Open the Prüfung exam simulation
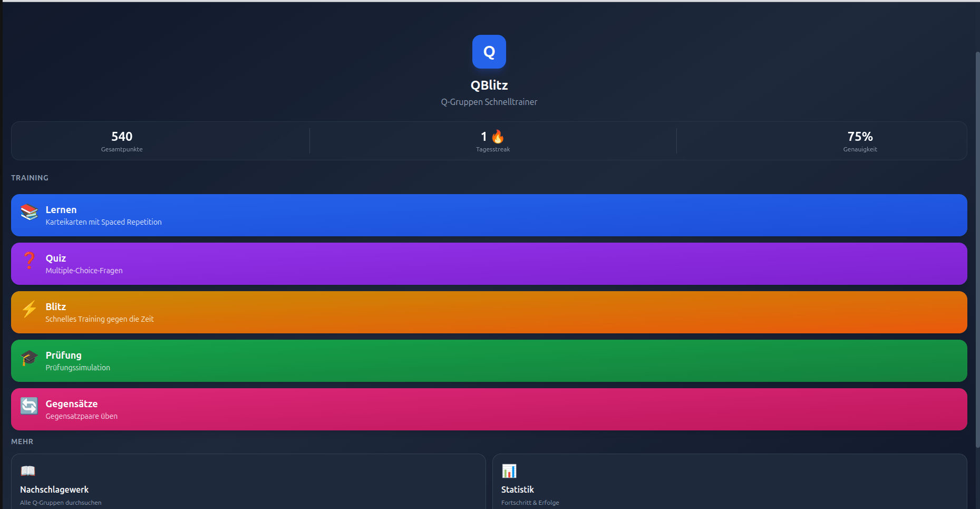Viewport: 980px width, 509px height. [489, 361]
